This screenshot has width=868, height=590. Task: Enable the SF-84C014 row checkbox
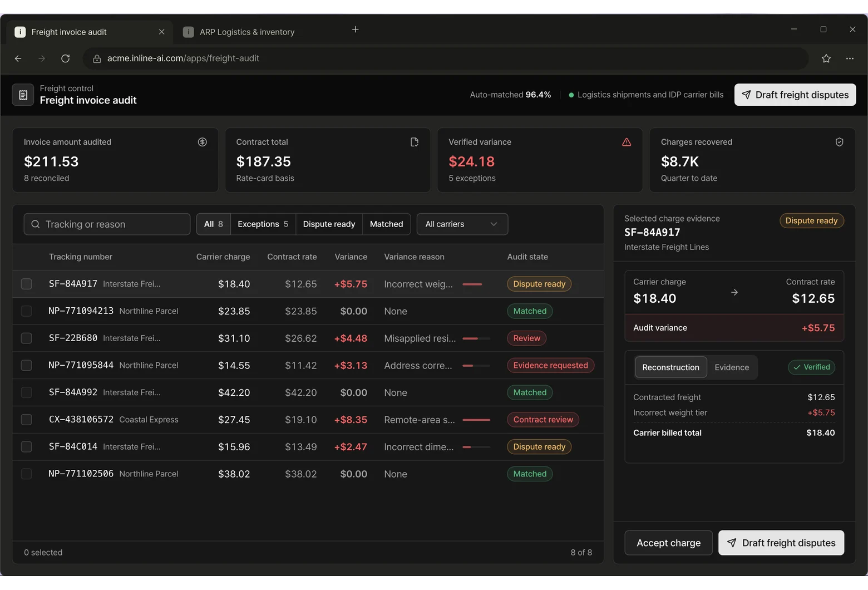tap(26, 447)
